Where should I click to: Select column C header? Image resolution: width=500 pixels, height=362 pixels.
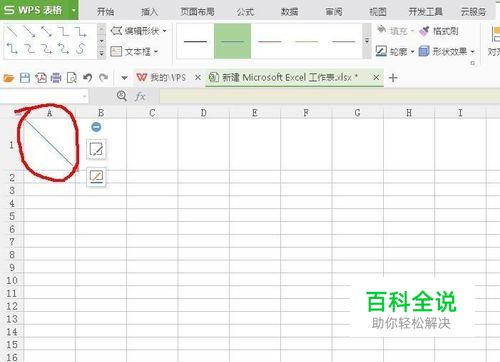(152, 113)
